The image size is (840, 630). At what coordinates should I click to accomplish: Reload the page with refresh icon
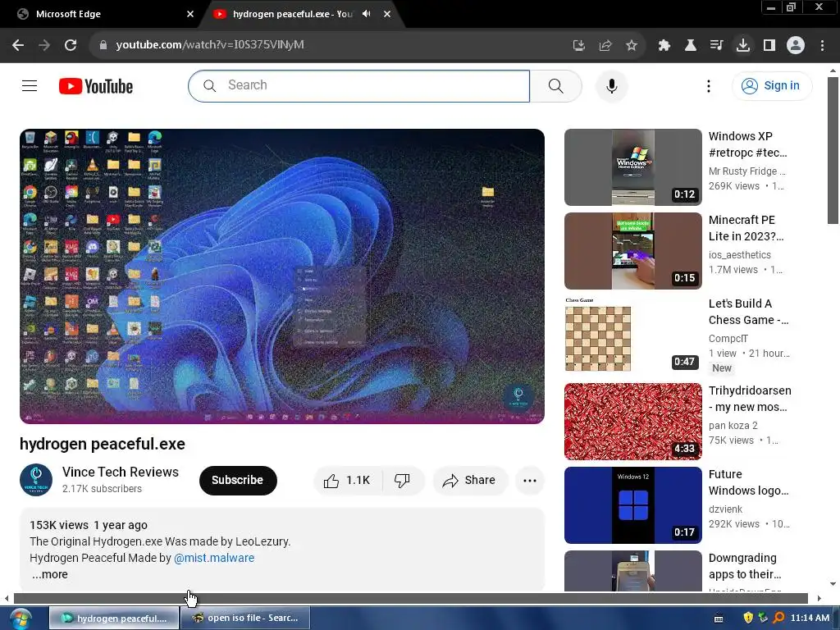tap(71, 45)
